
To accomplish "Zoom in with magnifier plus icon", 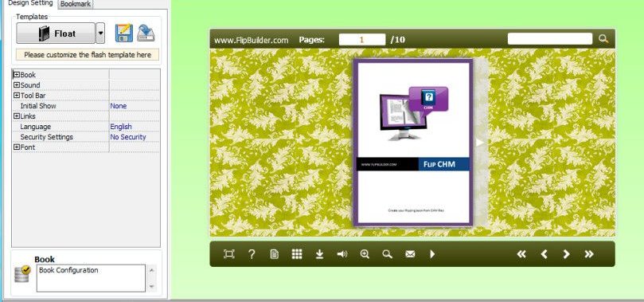I will [x=365, y=254].
